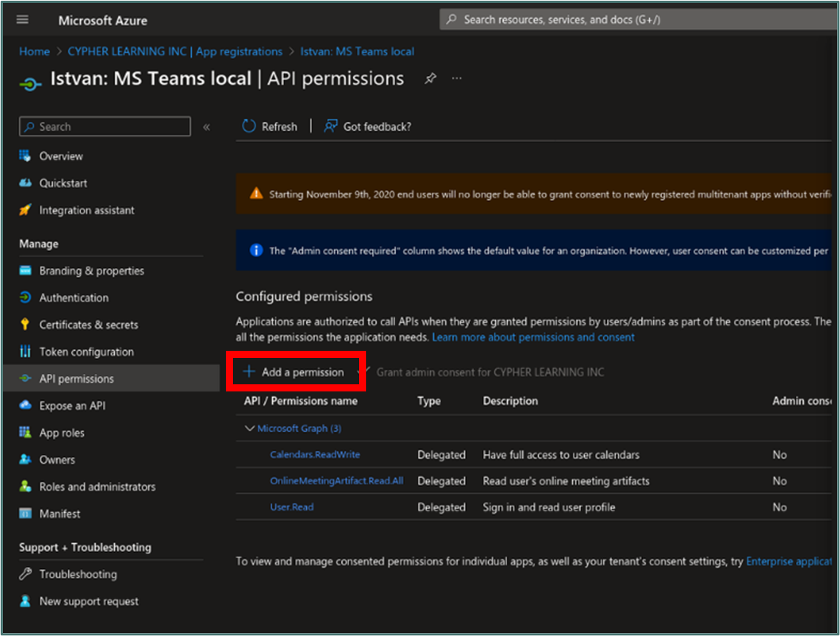Click Grant admin consent for CYPHER LEARNING INC
Screen dimensions: 840x636
[490, 372]
